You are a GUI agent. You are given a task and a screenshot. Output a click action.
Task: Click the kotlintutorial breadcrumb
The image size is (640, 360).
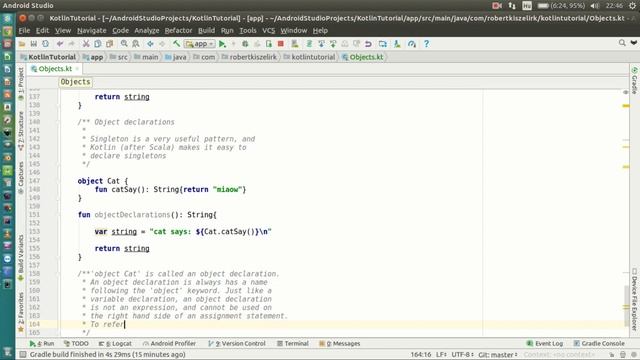click(309, 57)
